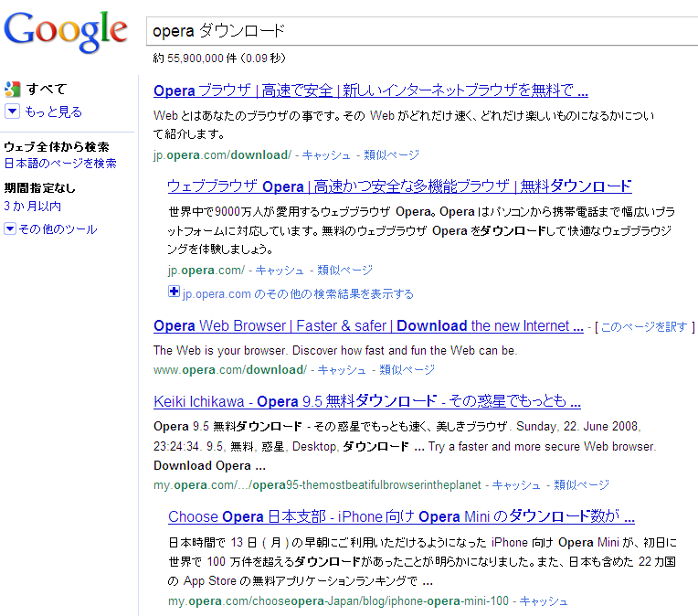The width and height of the screenshot is (698, 616).
Task: Open the first result, Opera ブラウザ 高速で安全
Action: (x=370, y=90)
